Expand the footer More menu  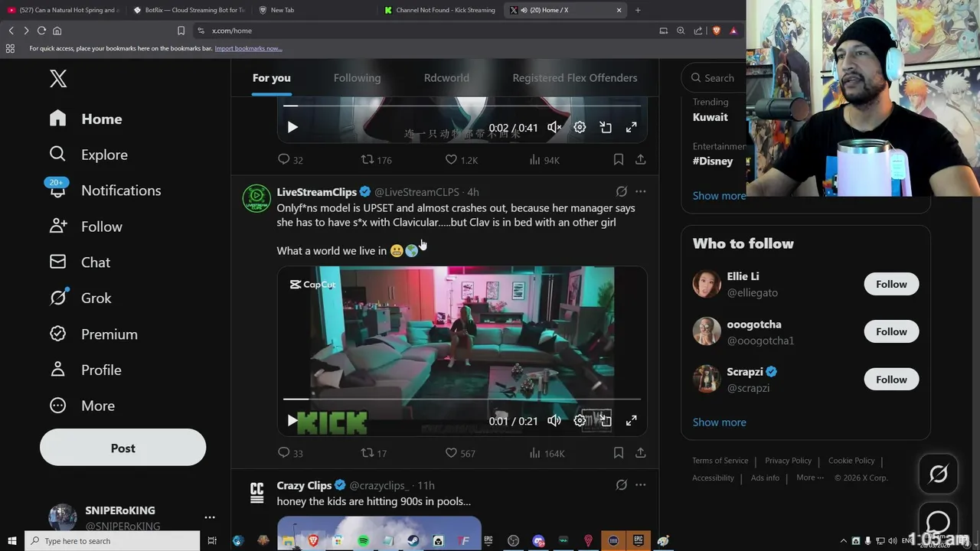click(810, 478)
